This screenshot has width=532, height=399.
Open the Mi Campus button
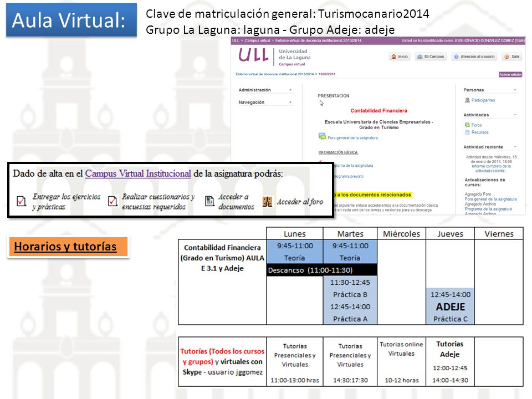431,57
